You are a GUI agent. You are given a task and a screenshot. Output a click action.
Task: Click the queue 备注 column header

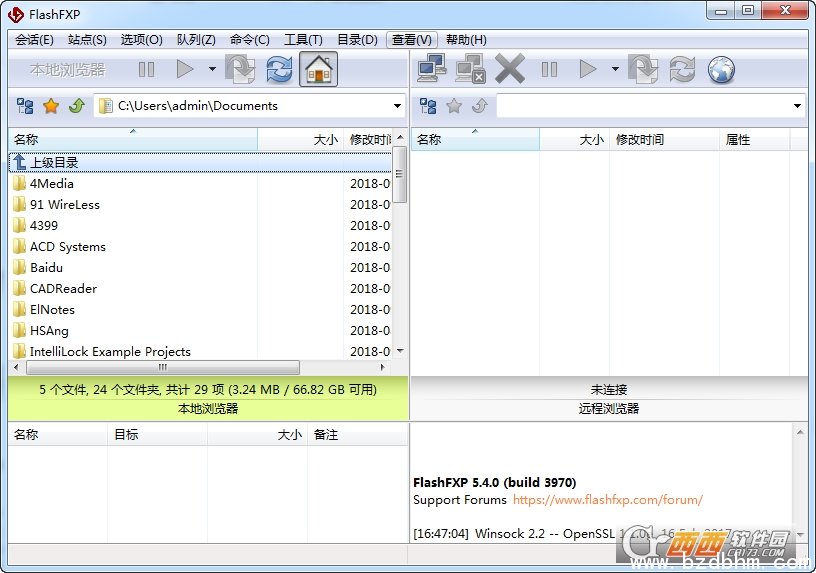coord(357,435)
